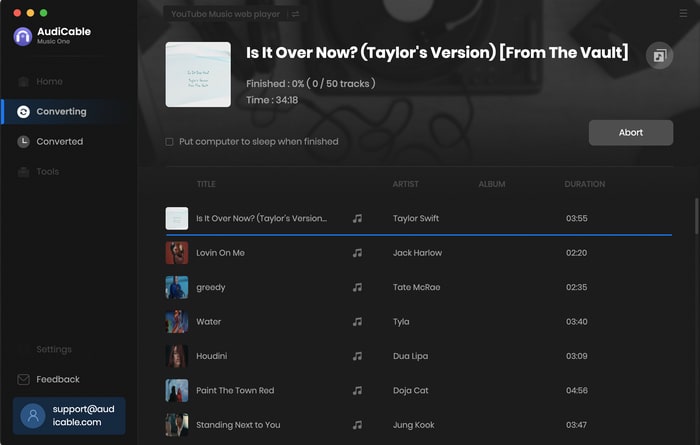This screenshot has width=700, height=445.
Task: Click the Paint The Town Red cover thumbnail
Action: pyautogui.click(x=177, y=390)
